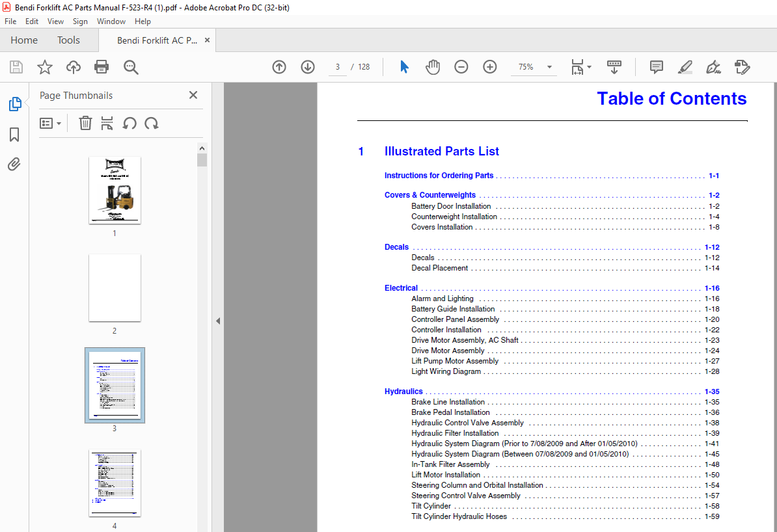Click In-Tank Filter Assembly entry
Image resolution: width=777 pixels, height=532 pixels.
click(450, 464)
